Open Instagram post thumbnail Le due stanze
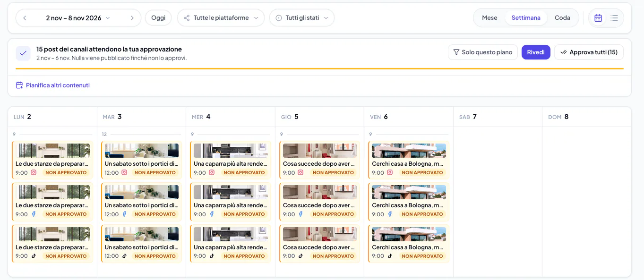 coord(52,151)
